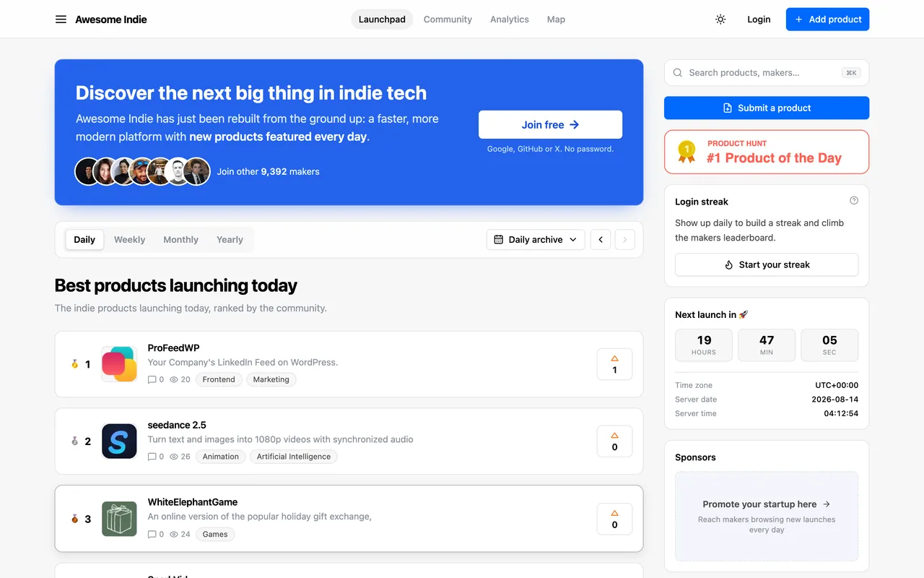
Task: Click the Join free button
Action: tap(550, 124)
